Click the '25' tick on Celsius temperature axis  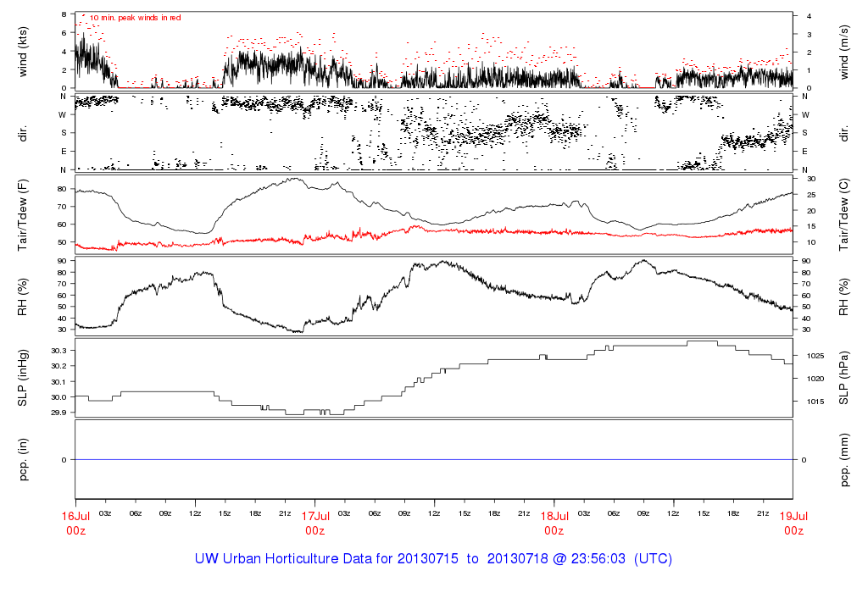(811, 195)
